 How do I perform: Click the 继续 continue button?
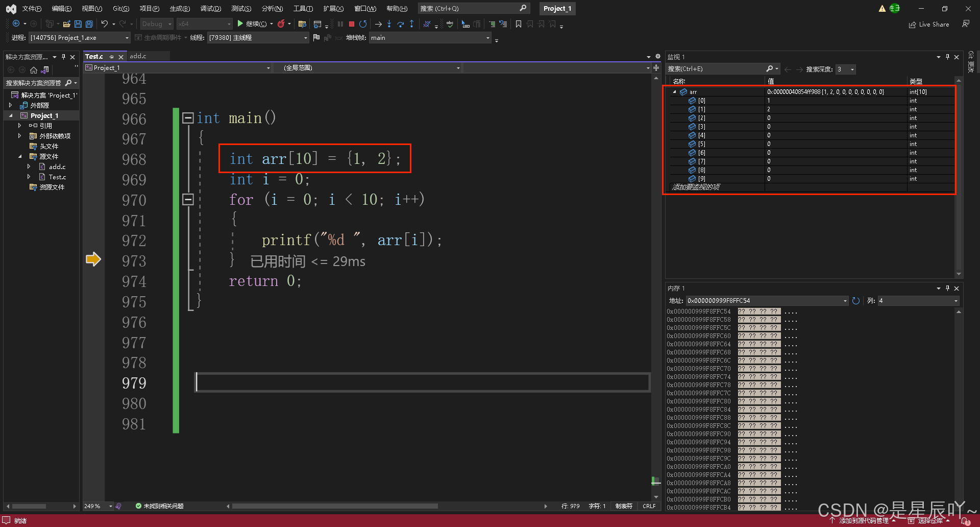point(252,23)
